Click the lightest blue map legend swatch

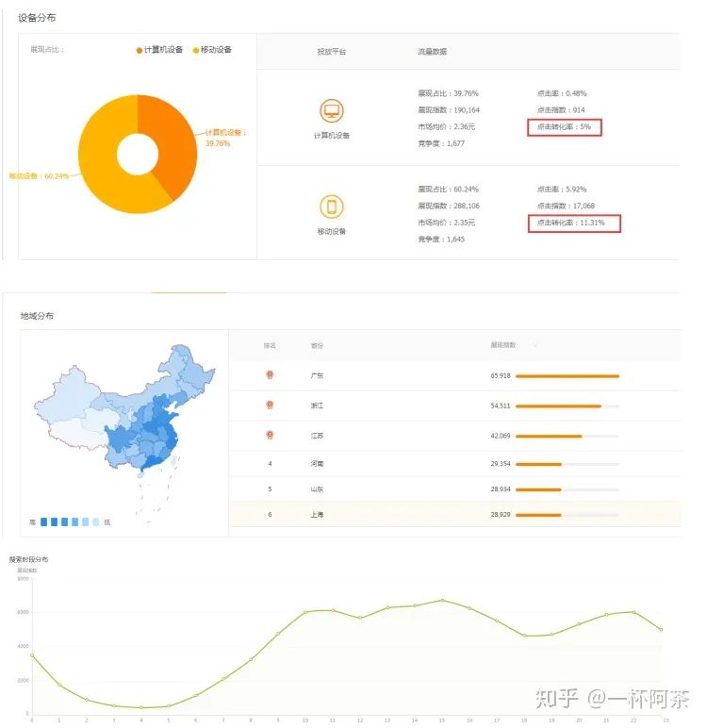tap(95, 521)
